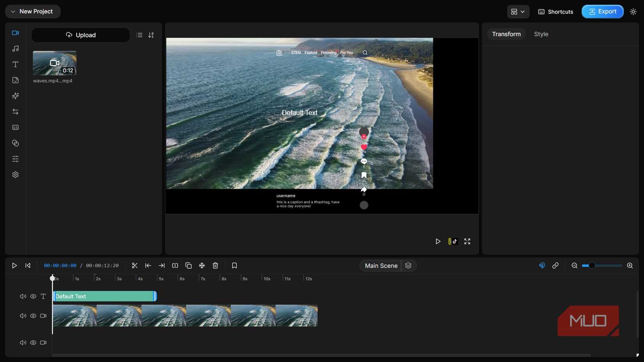Switch to the Style tab
This screenshot has width=644, height=362.
(x=541, y=34)
